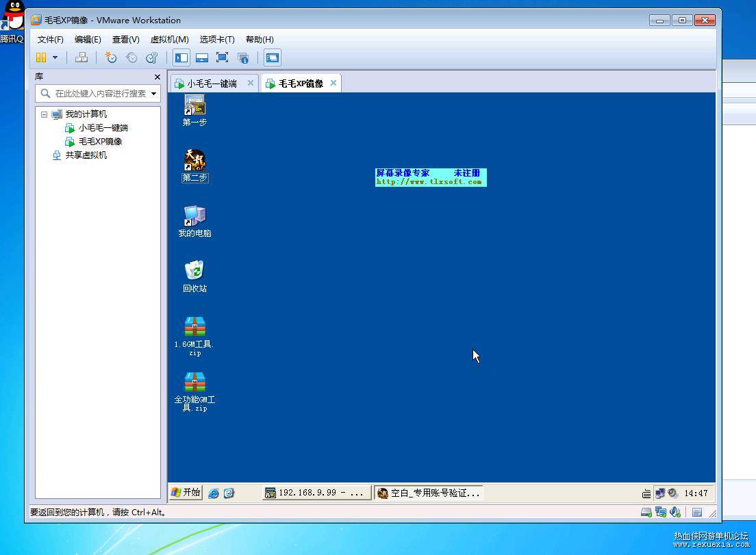Open the library search dropdown arrow
Viewport: 756px width, 555px height.
pos(154,94)
